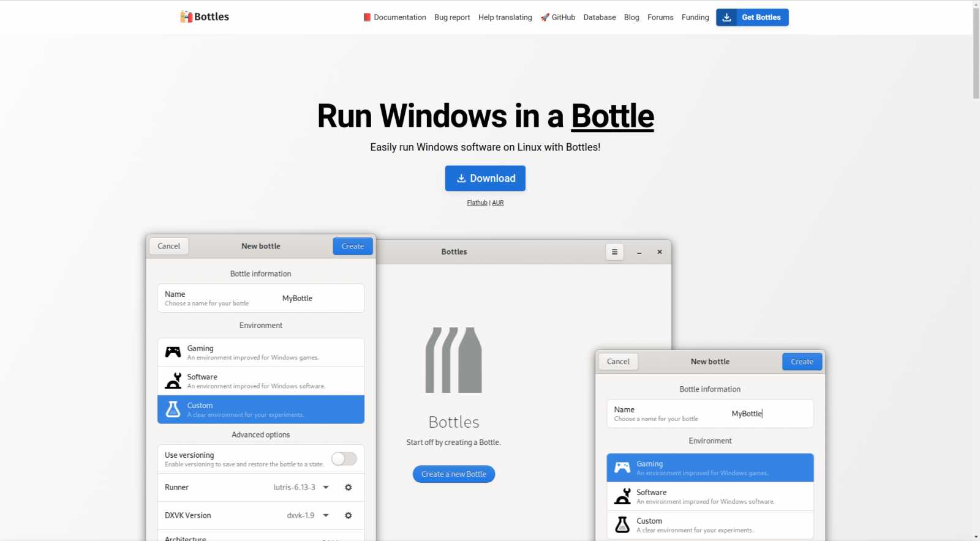Viewport: 980px width, 541px height.
Task: Click the page vertical scrollbar
Action: (976, 54)
